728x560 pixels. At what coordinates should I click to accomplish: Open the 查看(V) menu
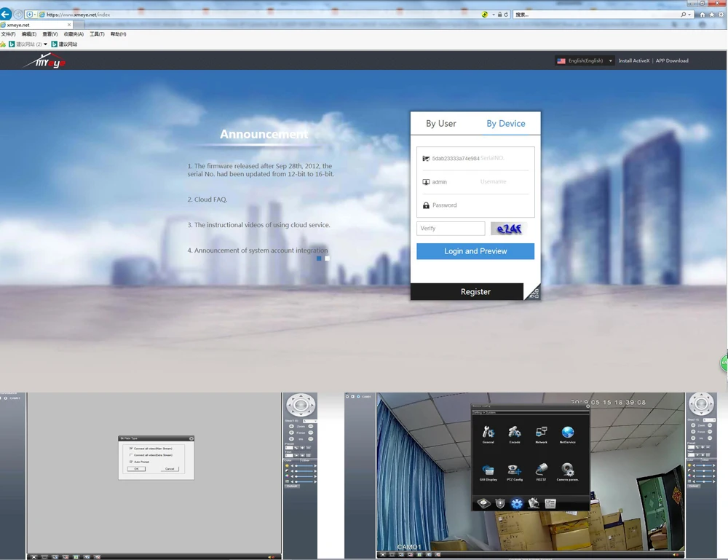point(50,34)
